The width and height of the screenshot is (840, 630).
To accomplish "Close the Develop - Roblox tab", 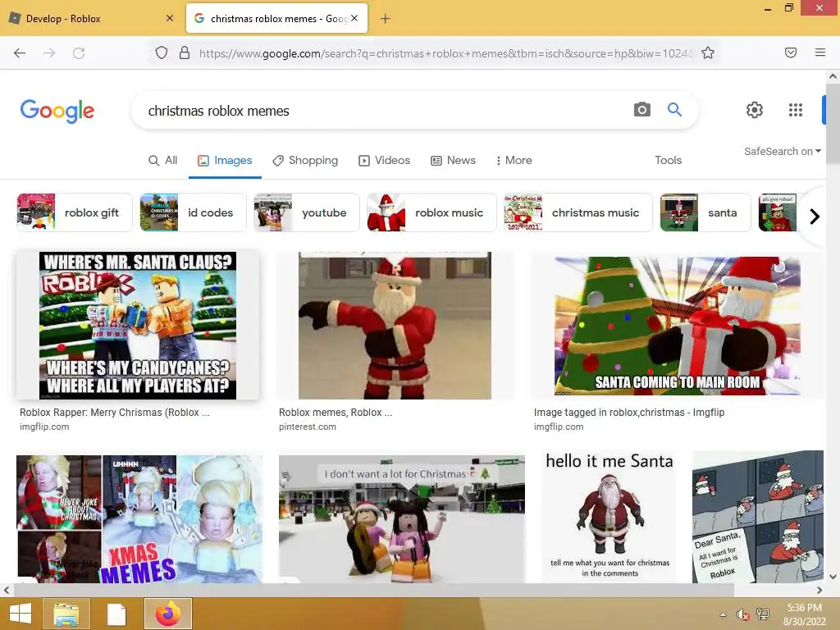I will click(x=170, y=18).
